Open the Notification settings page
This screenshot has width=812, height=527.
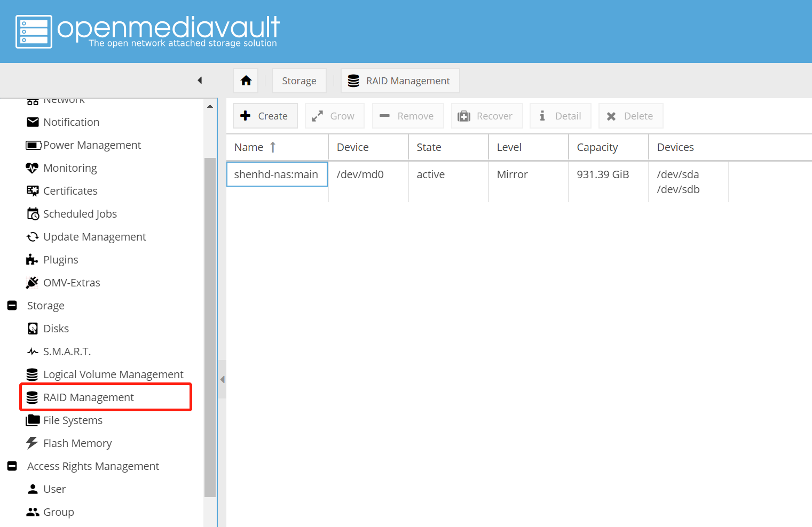pos(72,122)
